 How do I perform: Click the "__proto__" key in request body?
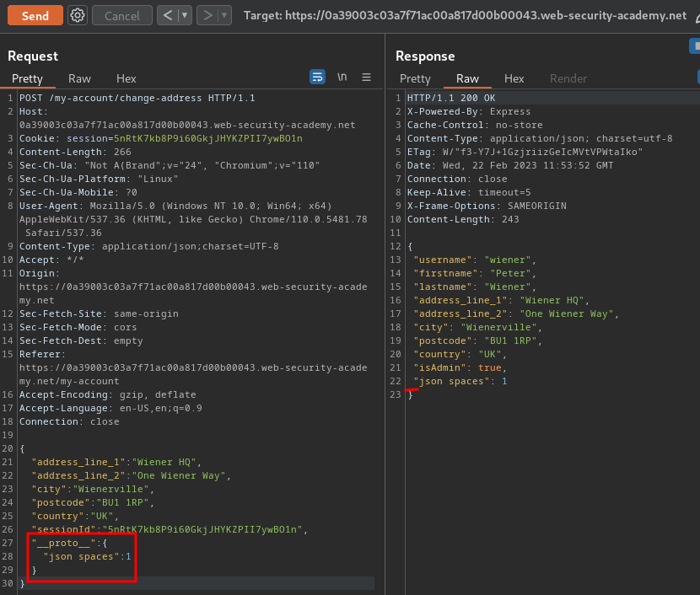pos(63,543)
